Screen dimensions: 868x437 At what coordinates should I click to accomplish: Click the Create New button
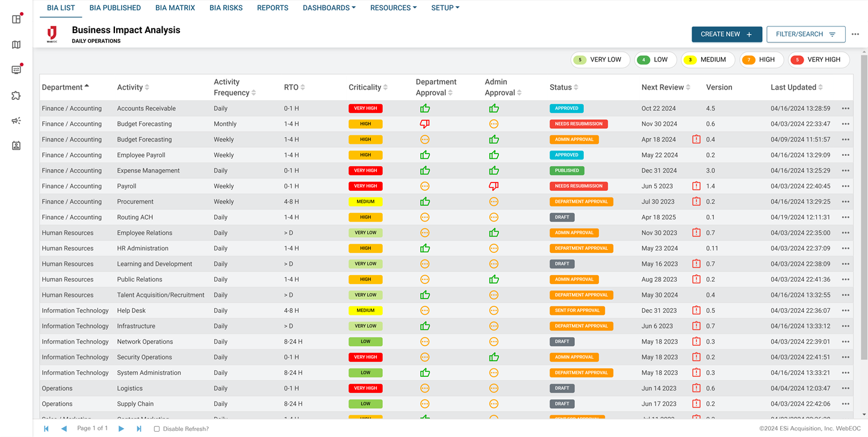pos(727,34)
